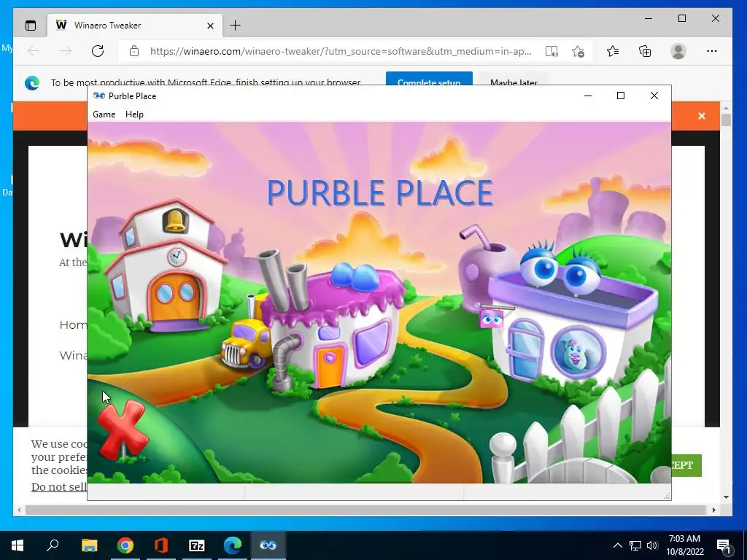Open the Edge profile avatar
This screenshot has width=747, height=560.
coord(678,51)
